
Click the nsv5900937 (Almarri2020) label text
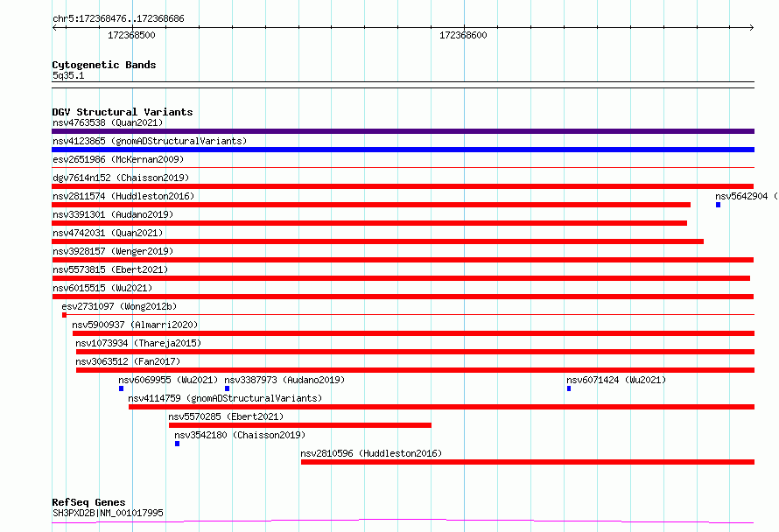tap(135, 325)
